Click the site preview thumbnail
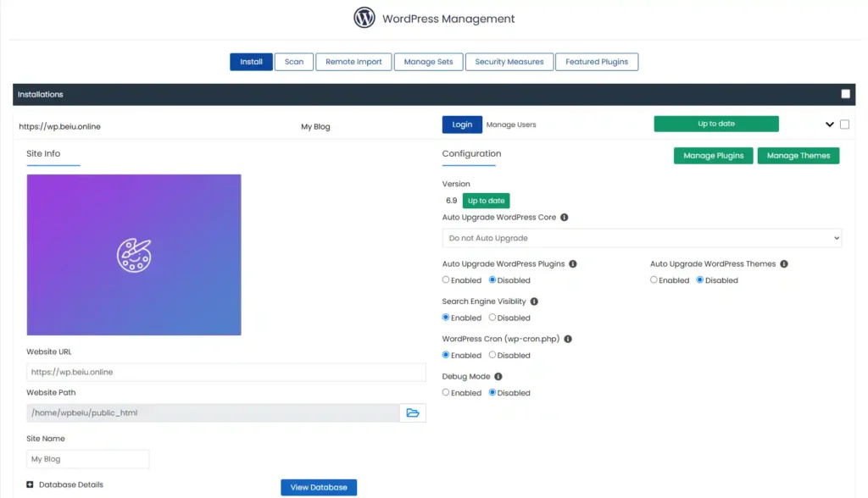This screenshot has width=868, height=498. [134, 255]
